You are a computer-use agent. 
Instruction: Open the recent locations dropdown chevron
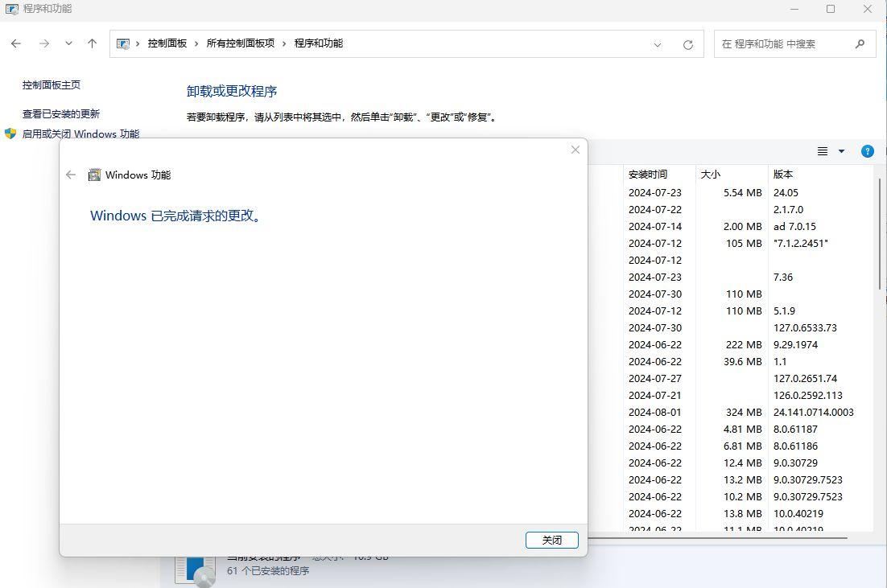click(68, 43)
